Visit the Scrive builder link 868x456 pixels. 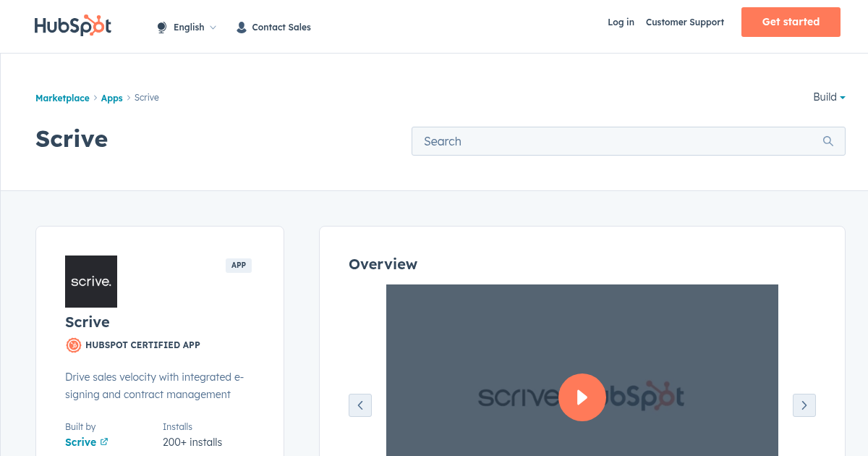pos(80,442)
